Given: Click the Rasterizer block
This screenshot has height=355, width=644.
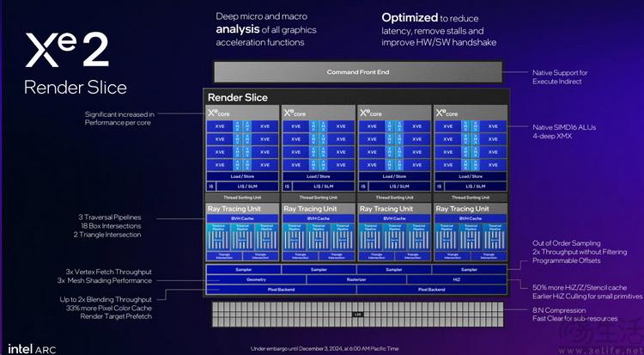Looking at the screenshot, I should point(356,279).
